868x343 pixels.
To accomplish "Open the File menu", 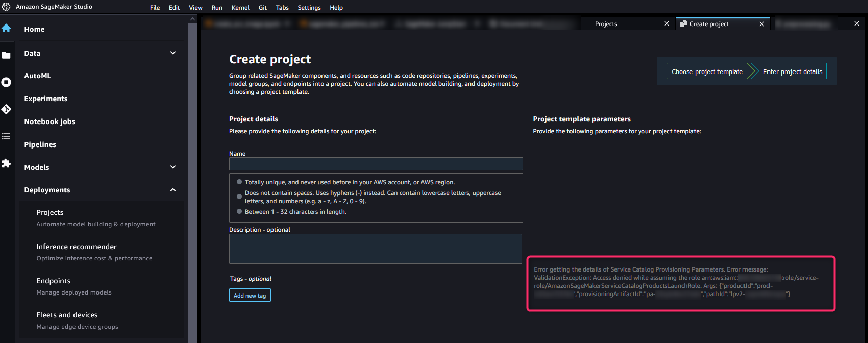I will (155, 8).
